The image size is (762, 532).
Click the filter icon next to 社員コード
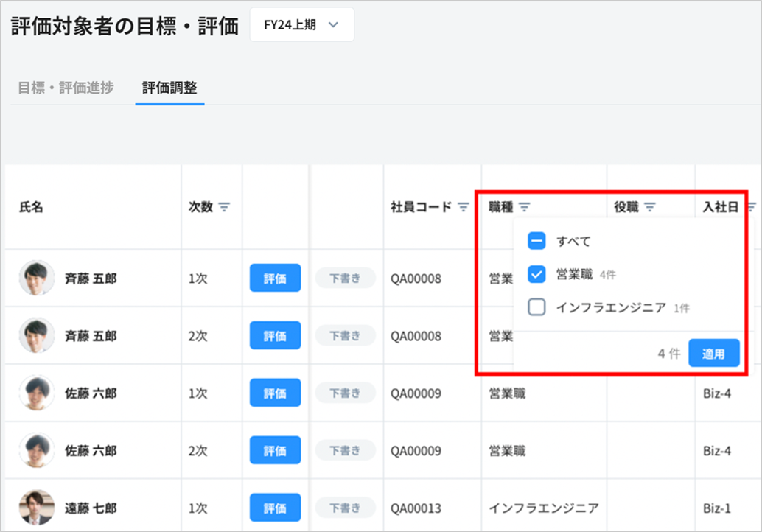pyautogui.click(x=464, y=207)
